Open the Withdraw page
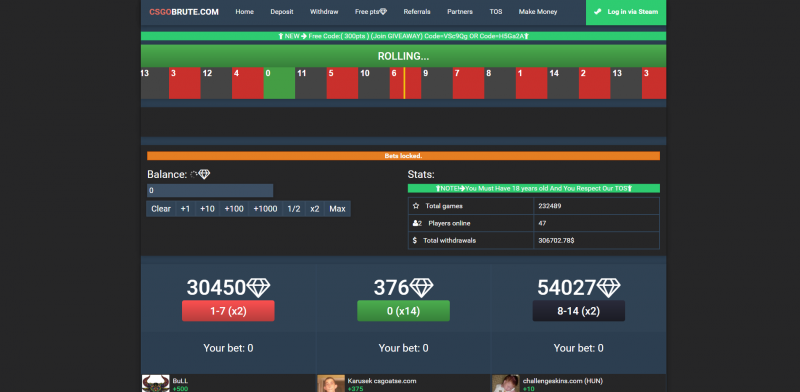This screenshot has height=392, width=800. coord(324,12)
